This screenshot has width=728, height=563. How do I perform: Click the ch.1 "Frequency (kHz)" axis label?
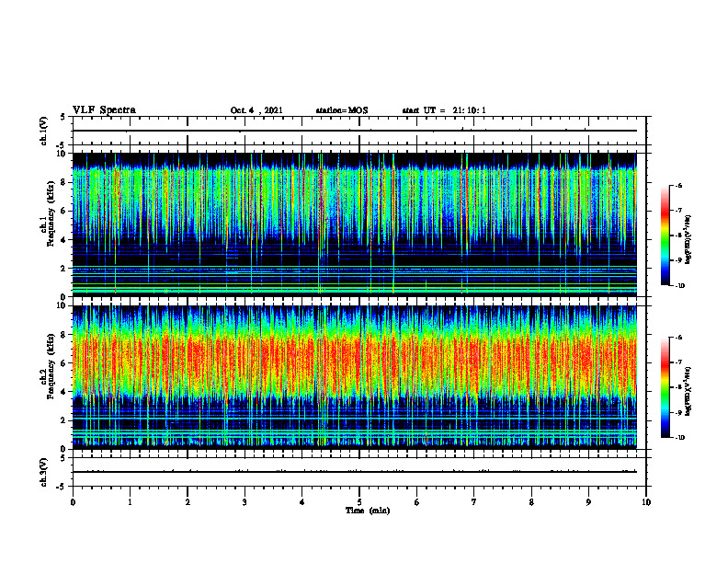[51, 213]
